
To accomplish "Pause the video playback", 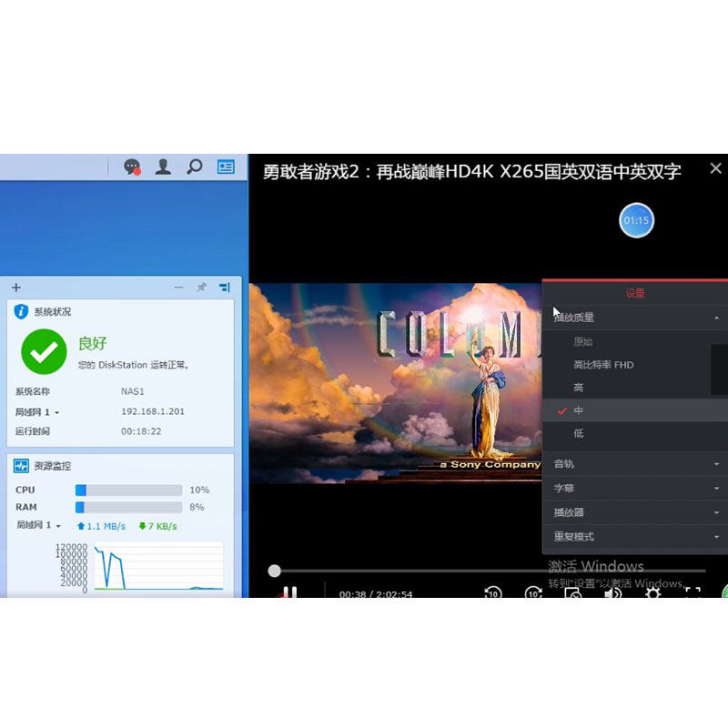I will tap(289, 592).
